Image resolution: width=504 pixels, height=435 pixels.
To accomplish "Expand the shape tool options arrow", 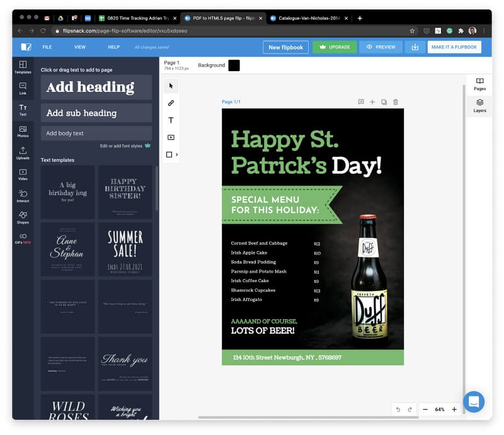I will 177,154.
